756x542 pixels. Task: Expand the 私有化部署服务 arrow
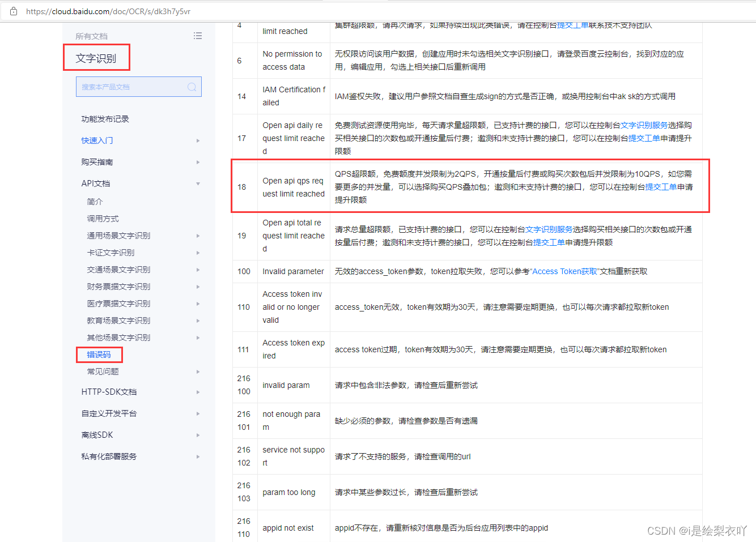point(198,456)
